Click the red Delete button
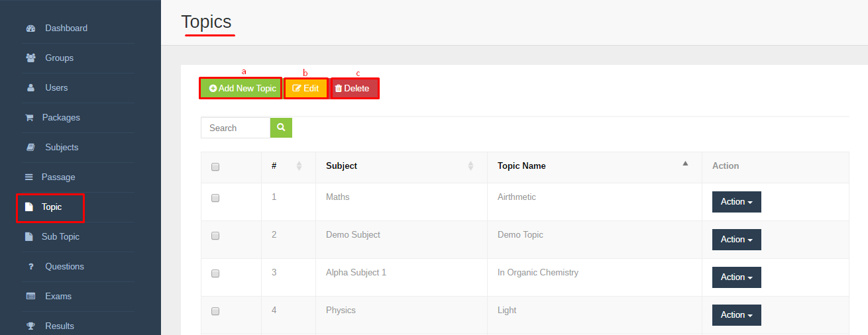The image size is (868, 335). click(354, 88)
